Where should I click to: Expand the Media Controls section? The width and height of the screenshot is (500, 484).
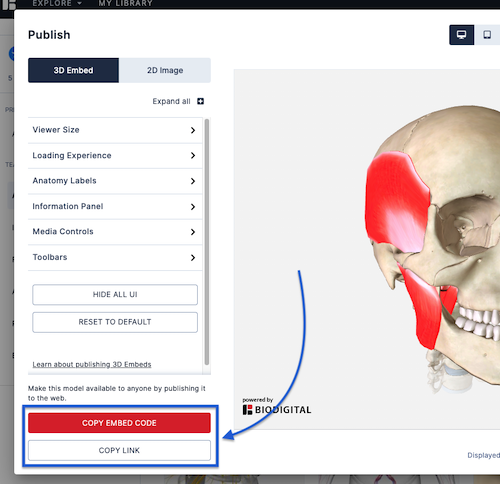pyautogui.click(x=115, y=232)
